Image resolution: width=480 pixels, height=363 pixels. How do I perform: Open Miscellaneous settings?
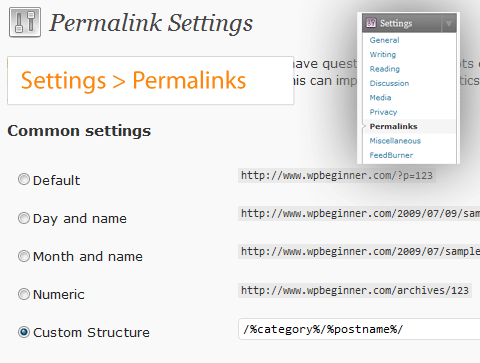pyautogui.click(x=395, y=141)
